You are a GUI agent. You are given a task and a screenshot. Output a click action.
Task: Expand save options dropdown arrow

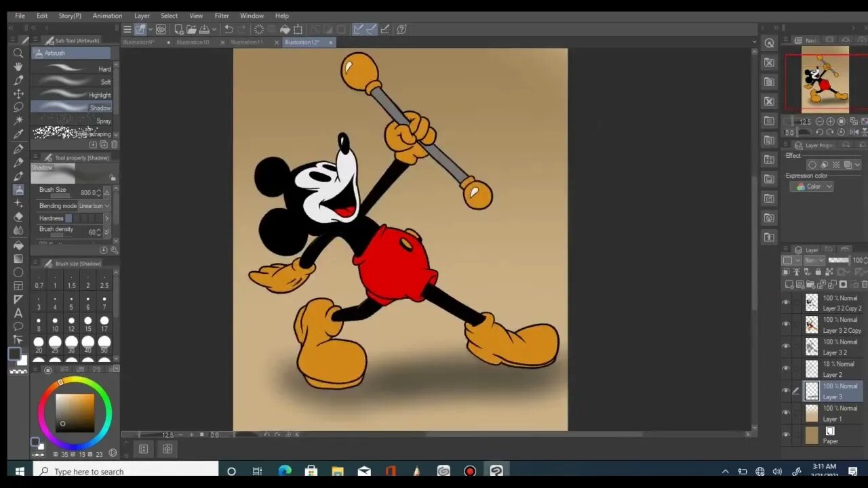(214, 29)
